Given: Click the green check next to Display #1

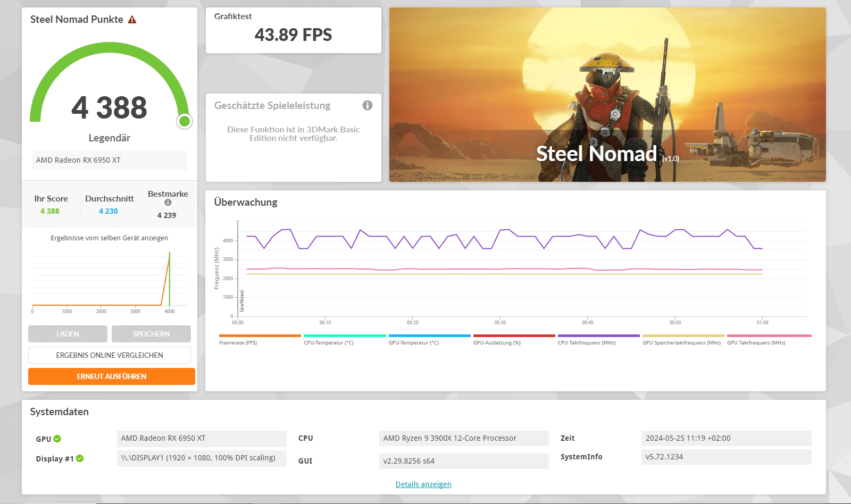Looking at the screenshot, I should pos(80,458).
